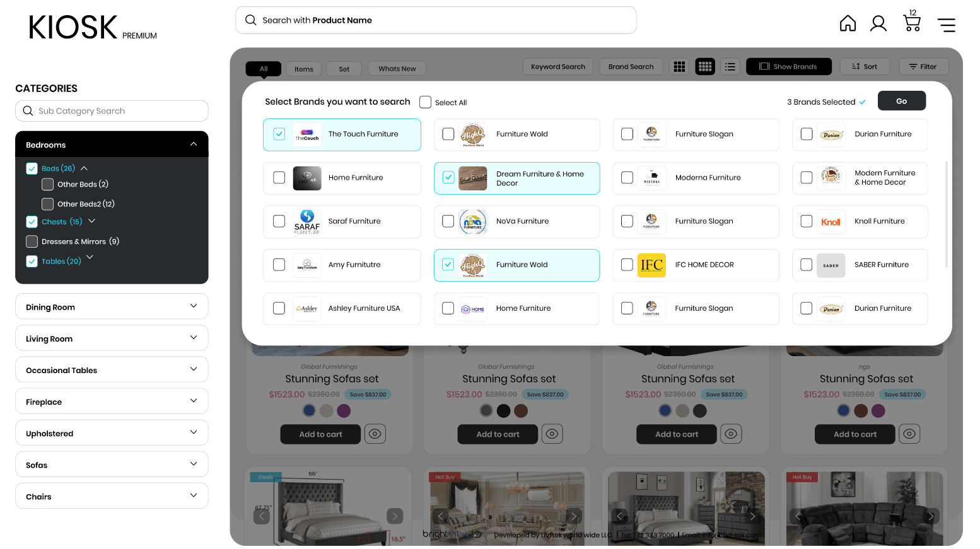The width and height of the screenshot is (980, 549).
Task: Click the home icon in header
Action: tap(848, 24)
